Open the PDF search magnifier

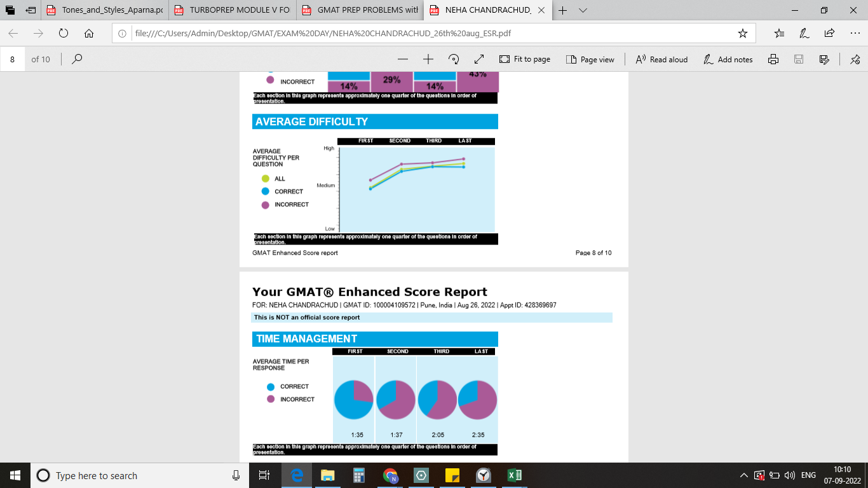[77, 59]
